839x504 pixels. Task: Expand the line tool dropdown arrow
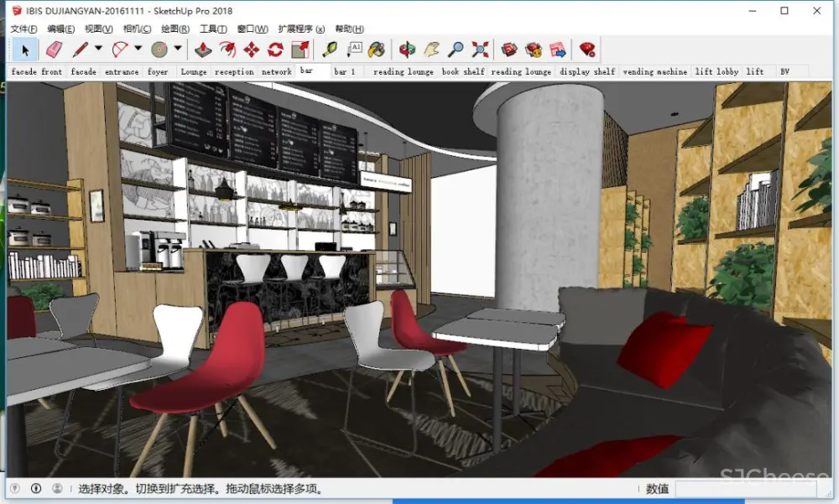98,49
